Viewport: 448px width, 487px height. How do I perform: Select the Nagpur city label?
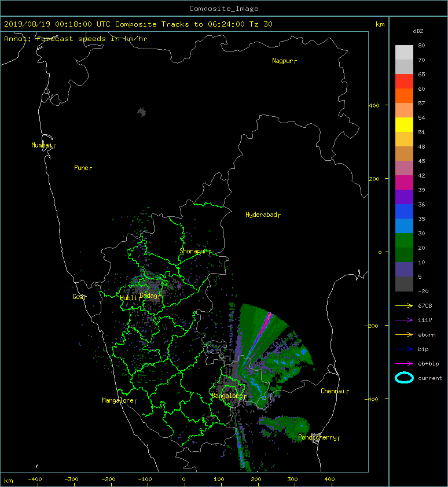[x=282, y=61]
